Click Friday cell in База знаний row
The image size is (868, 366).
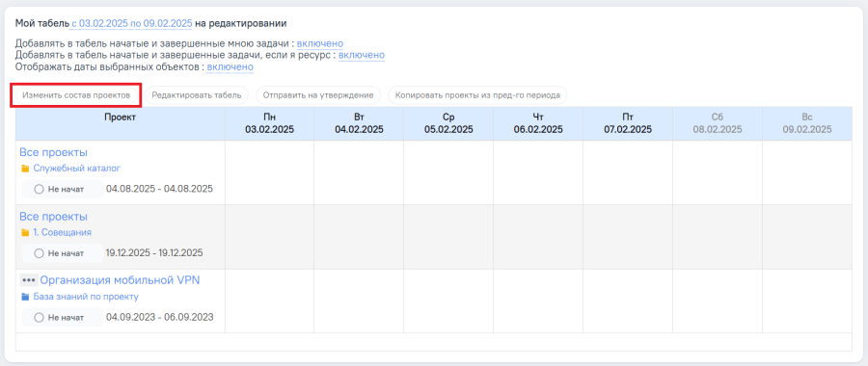point(628,301)
